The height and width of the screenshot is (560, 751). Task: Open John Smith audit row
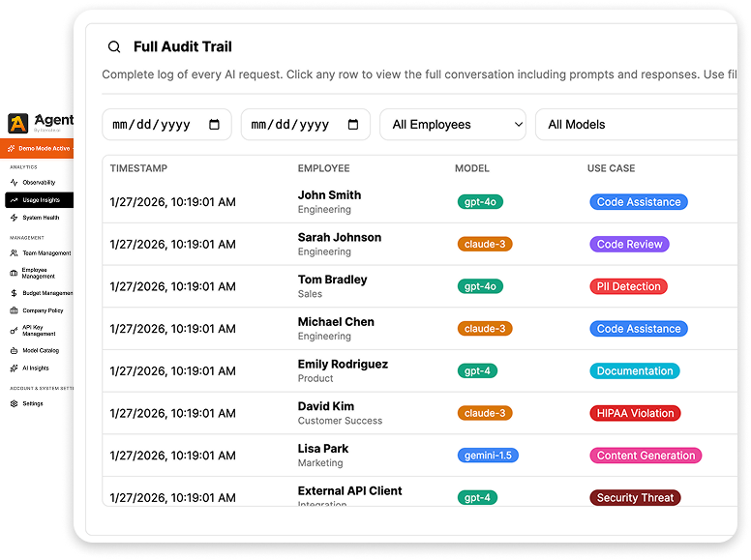coord(420,202)
